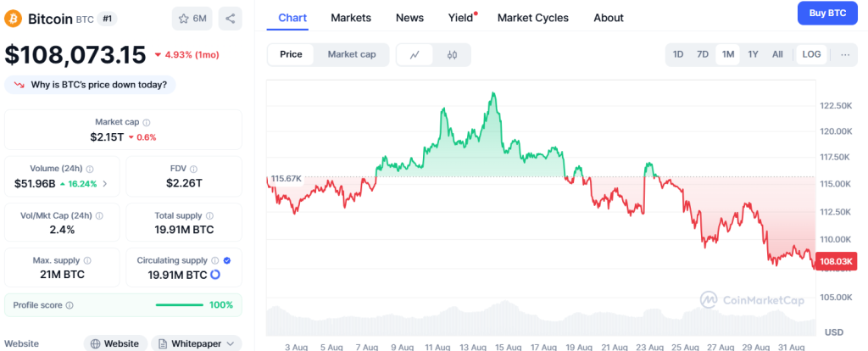Open the Markets tab
Screen dimensions: 868x351
351,18
